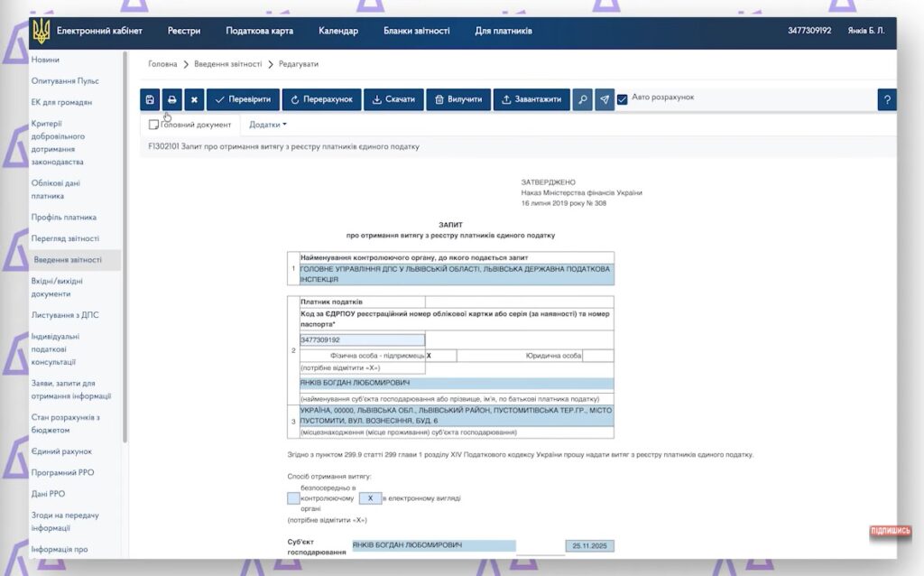Click the Введення звітності breadcrumb link

pyautogui.click(x=227, y=64)
